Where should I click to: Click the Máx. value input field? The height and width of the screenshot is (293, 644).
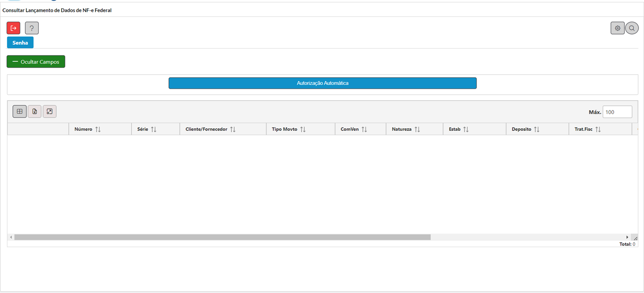(x=617, y=112)
